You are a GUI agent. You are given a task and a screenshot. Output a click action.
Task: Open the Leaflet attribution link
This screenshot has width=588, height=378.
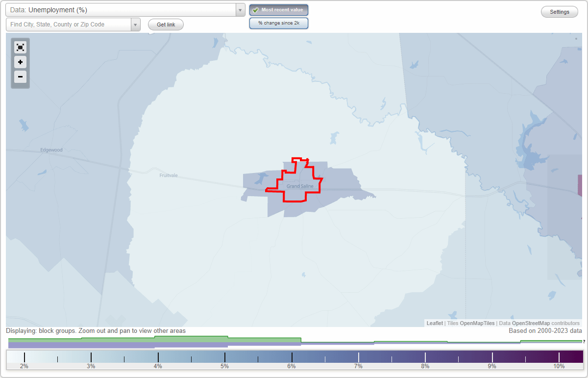coord(435,323)
